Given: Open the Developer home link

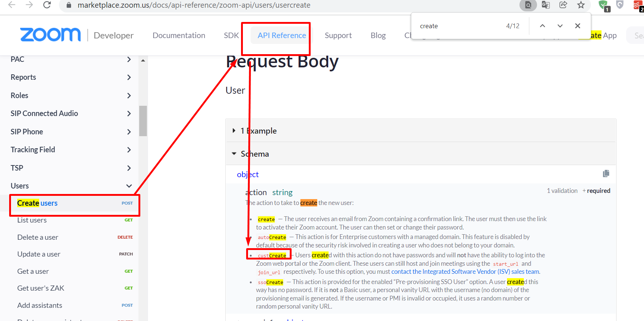Looking at the screenshot, I should [114, 36].
